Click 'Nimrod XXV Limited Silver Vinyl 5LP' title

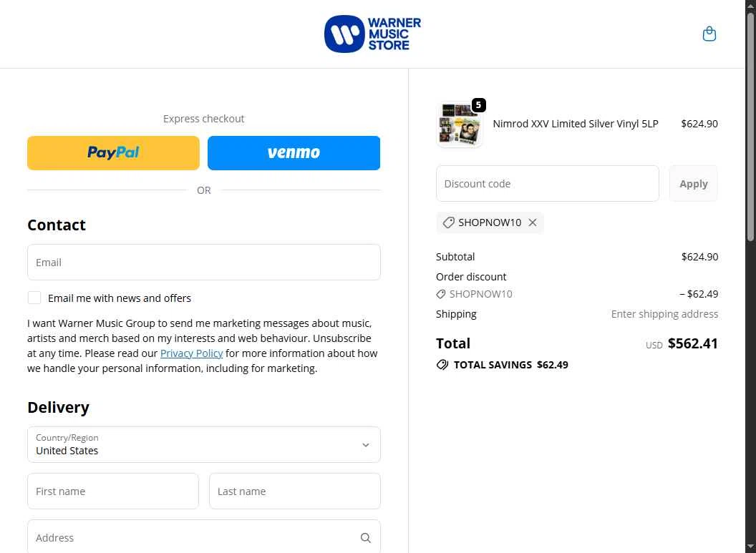[x=575, y=124]
